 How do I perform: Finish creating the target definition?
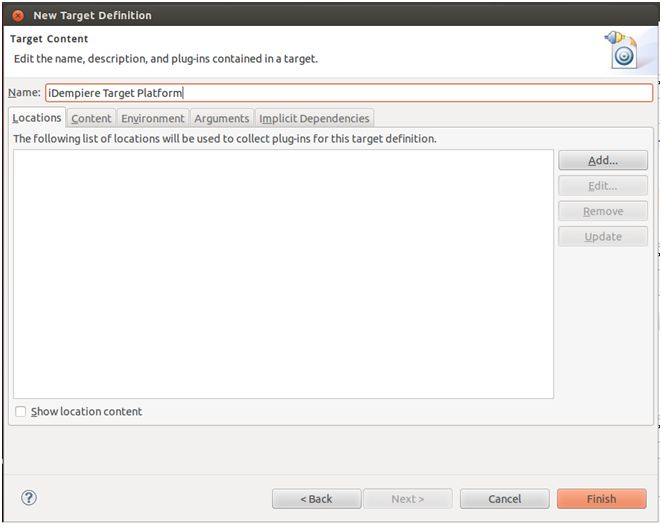click(602, 499)
